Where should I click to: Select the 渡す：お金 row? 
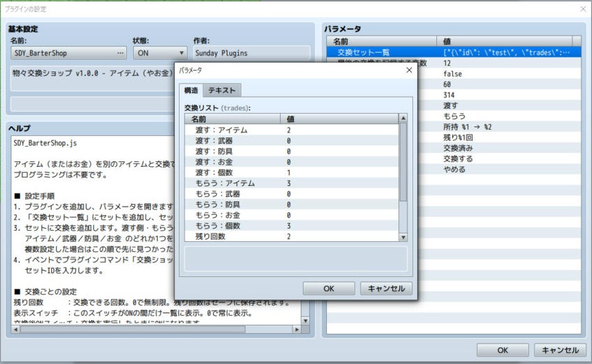(291, 161)
